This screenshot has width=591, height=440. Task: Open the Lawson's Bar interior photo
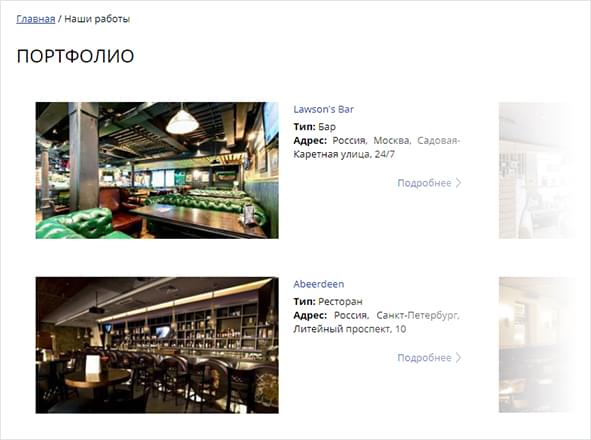pyautogui.click(x=157, y=170)
